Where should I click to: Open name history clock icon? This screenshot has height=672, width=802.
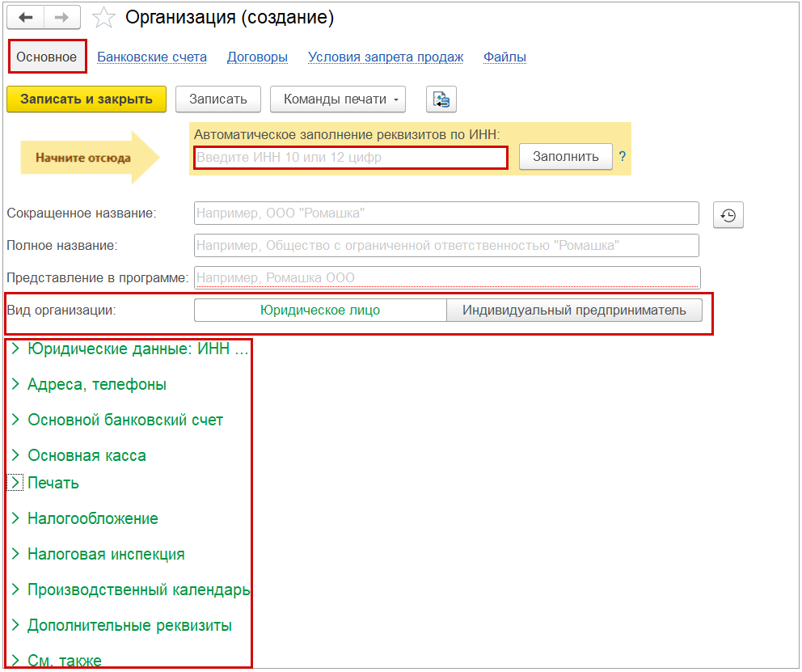[728, 215]
